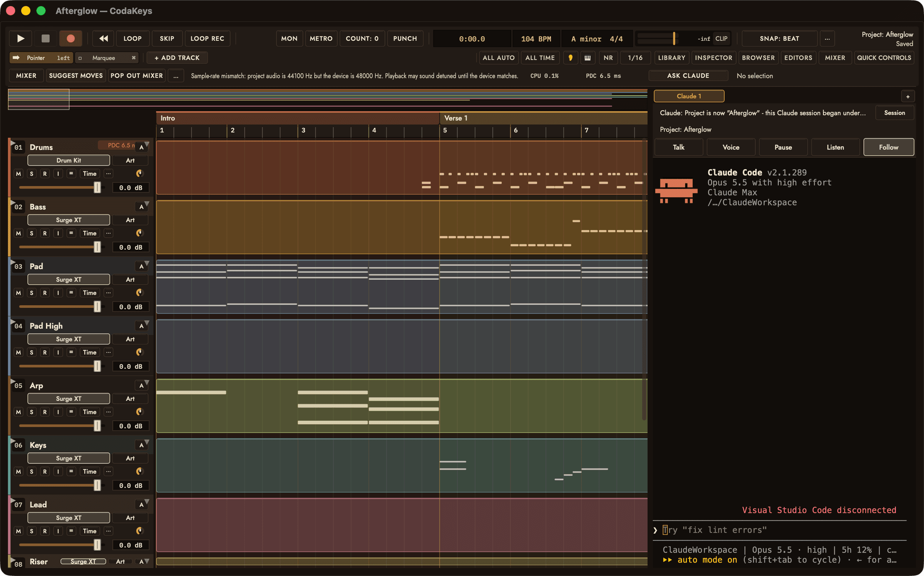Arm the red Record button

pyautogui.click(x=70, y=39)
